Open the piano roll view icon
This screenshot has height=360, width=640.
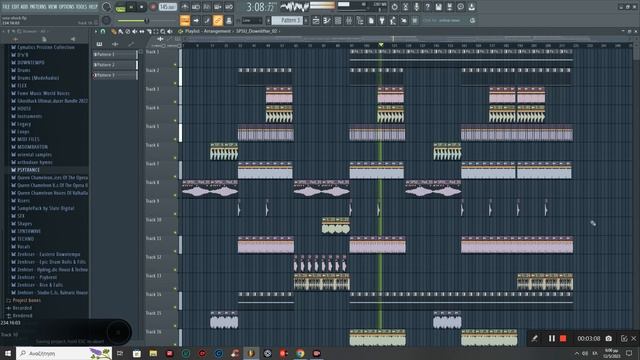click(327, 20)
